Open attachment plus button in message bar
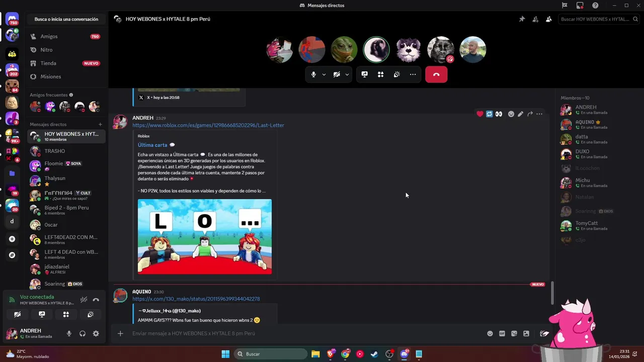 pyautogui.click(x=120, y=333)
